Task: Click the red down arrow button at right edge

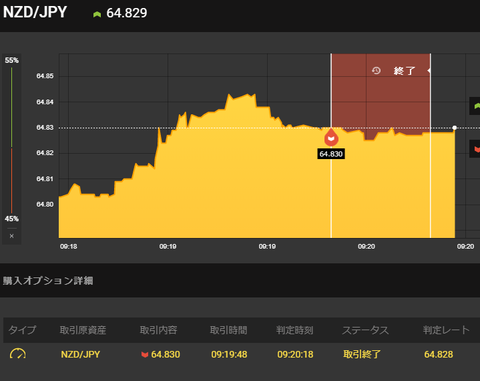Action: (475, 149)
